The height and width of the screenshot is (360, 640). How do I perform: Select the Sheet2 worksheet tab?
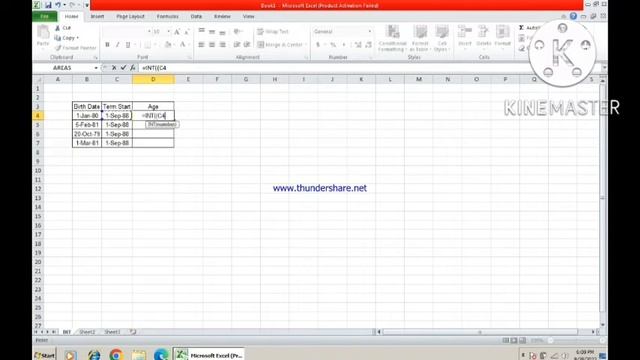87,332
